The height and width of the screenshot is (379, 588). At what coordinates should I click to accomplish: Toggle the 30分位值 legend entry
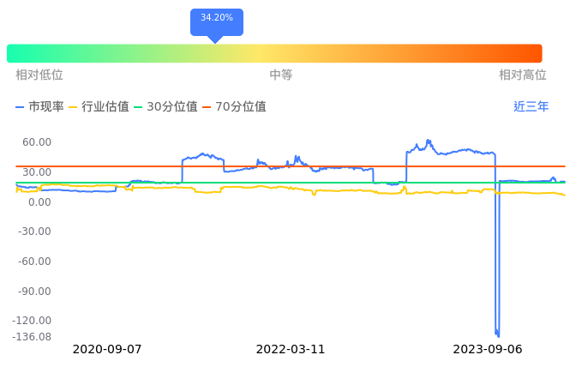(166, 107)
